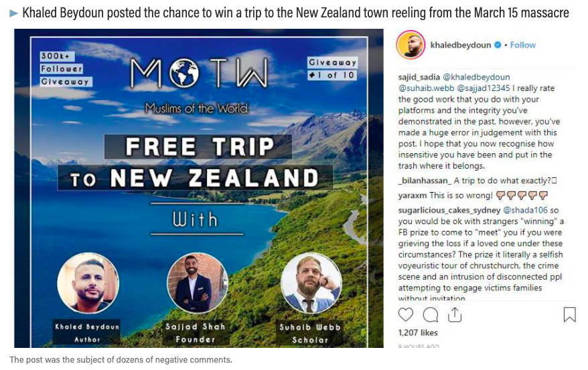Click khaledbeydoun's profile picture avatar
This screenshot has height=370, width=588.
click(411, 45)
